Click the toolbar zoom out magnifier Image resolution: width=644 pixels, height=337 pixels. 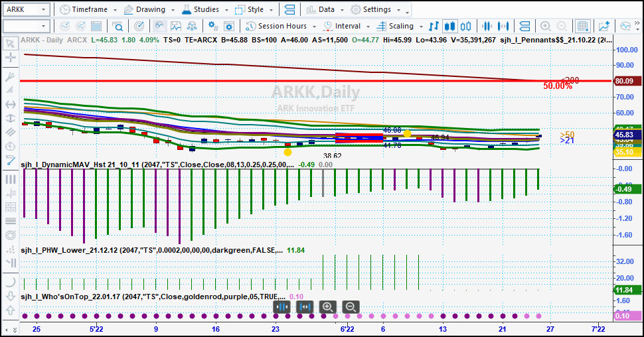tap(562, 27)
